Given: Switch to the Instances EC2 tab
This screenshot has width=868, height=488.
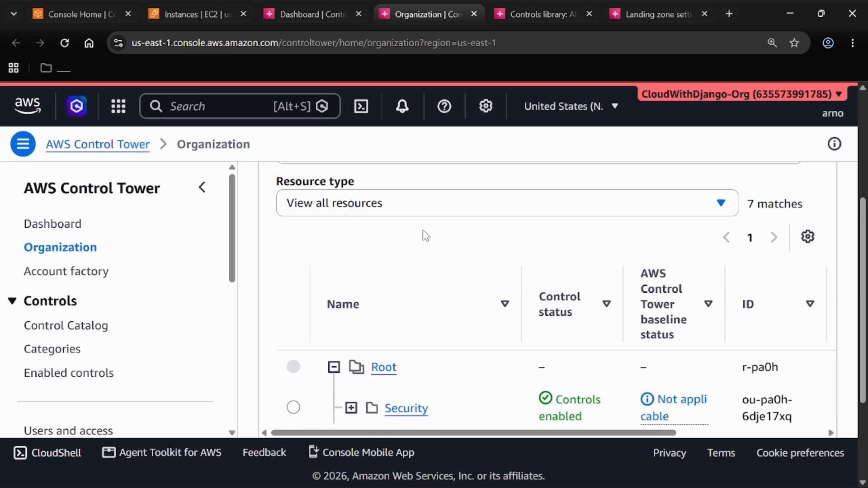Looking at the screenshot, I should pyautogui.click(x=198, y=14).
